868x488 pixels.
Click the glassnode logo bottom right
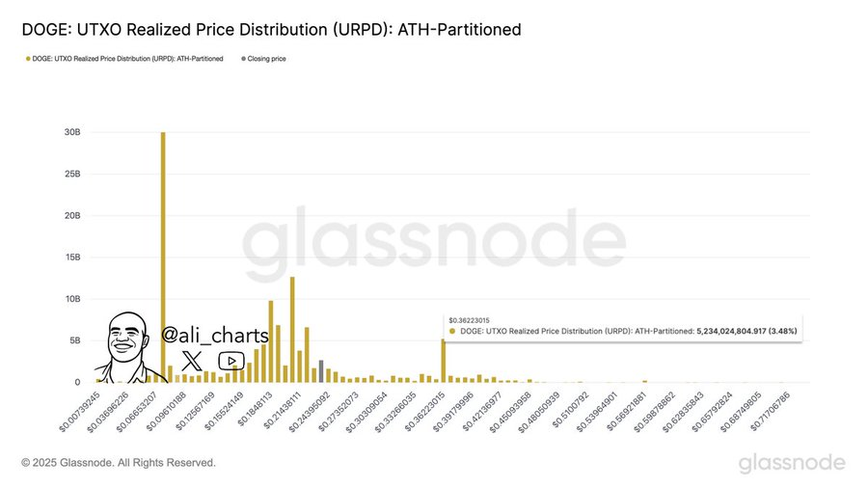[x=792, y=463]
